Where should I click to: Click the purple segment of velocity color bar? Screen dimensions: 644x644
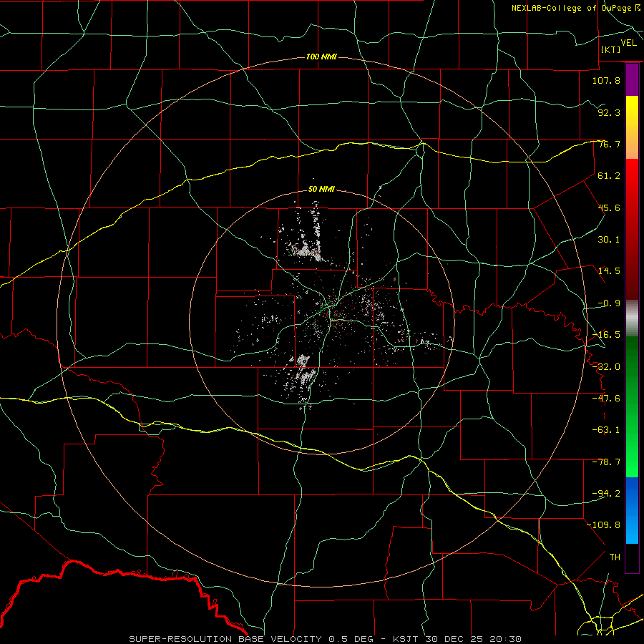[x=632, y=79]
